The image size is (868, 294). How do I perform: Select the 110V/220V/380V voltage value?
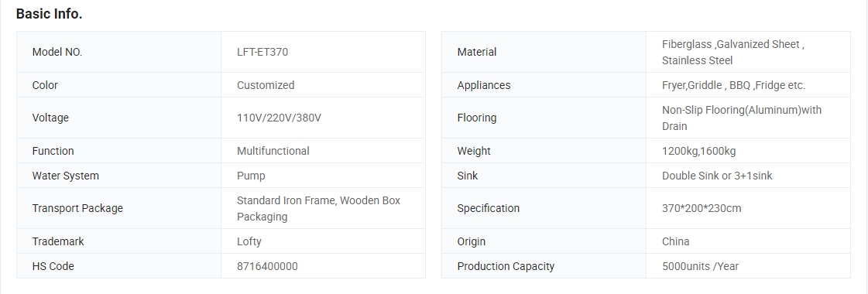(x=279, y=118)
